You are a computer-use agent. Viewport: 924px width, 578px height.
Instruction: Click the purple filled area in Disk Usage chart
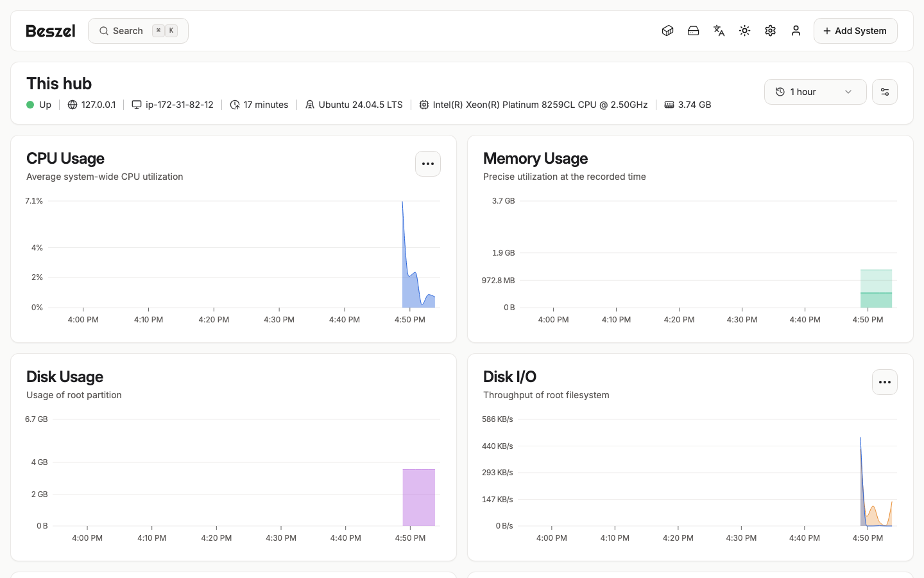tap(419, 498)
